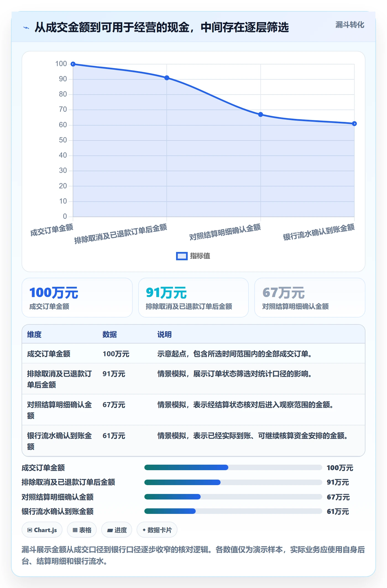Click the x-axis label 排除取消及已退款订单后金额 in chart
The height and width of the screenshot is (588, 387).
click(121, 234)
